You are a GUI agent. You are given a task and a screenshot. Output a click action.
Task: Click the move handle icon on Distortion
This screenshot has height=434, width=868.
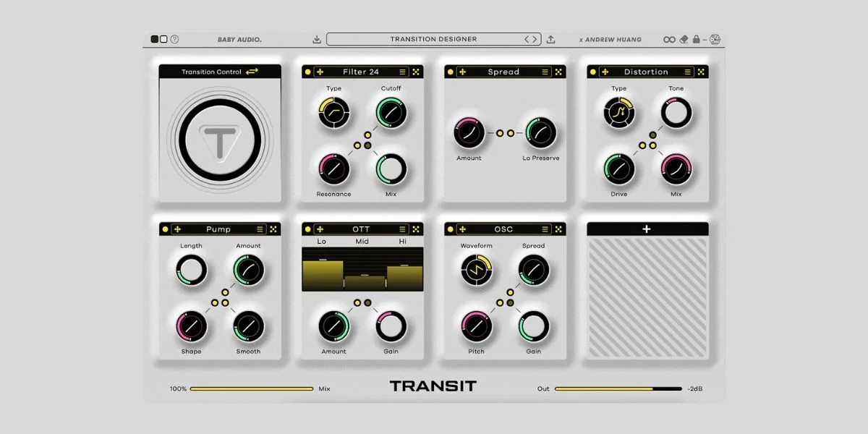tap(605, 72)
